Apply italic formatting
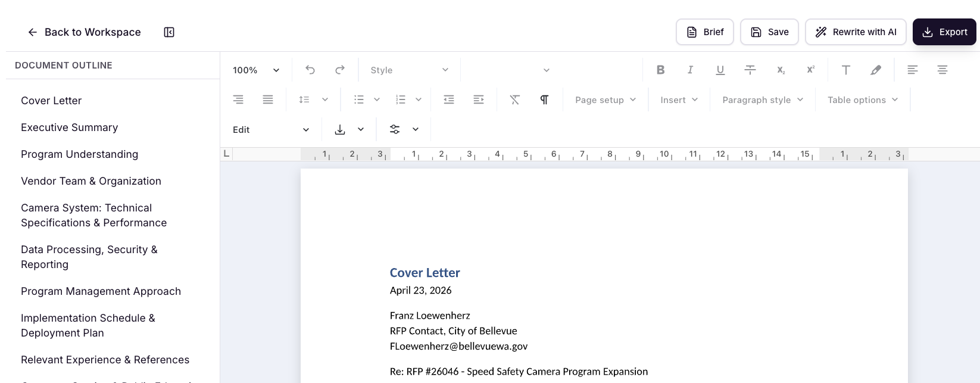Image resolution: width=980 pixels, height=383 pixels. [690, 70]
